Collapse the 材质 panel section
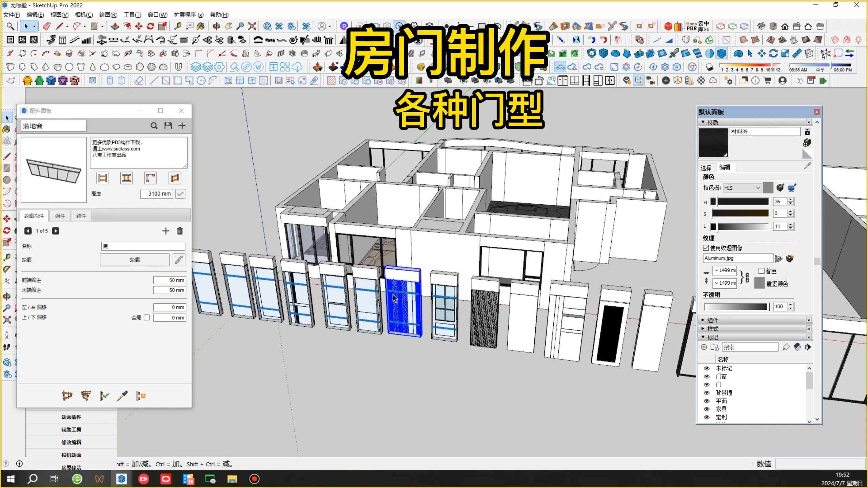This screenshot has width=868, height=488. 703,122
